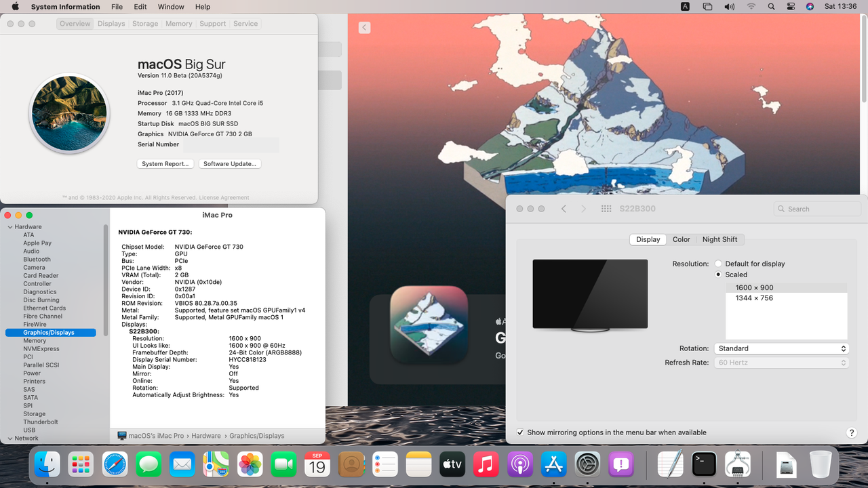Launch Safari from the Dock
Image resolution: width=868 pixels, height=488 pixels.
click(115, 464)
